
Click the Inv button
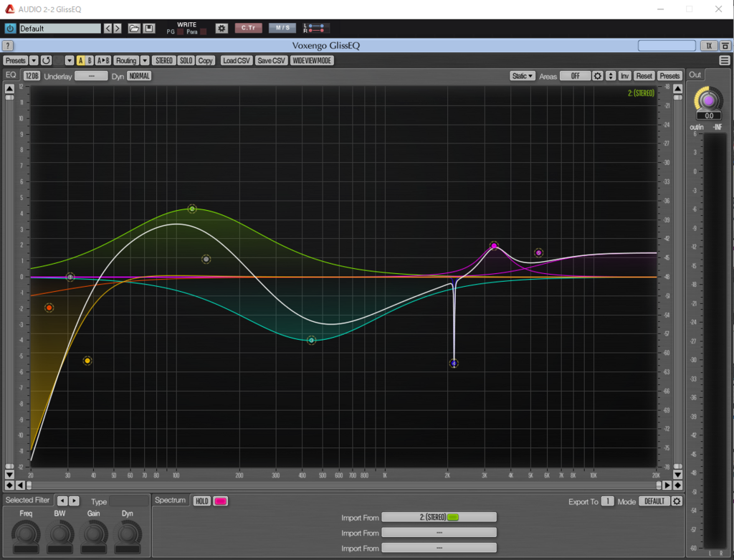click(624, 76)
